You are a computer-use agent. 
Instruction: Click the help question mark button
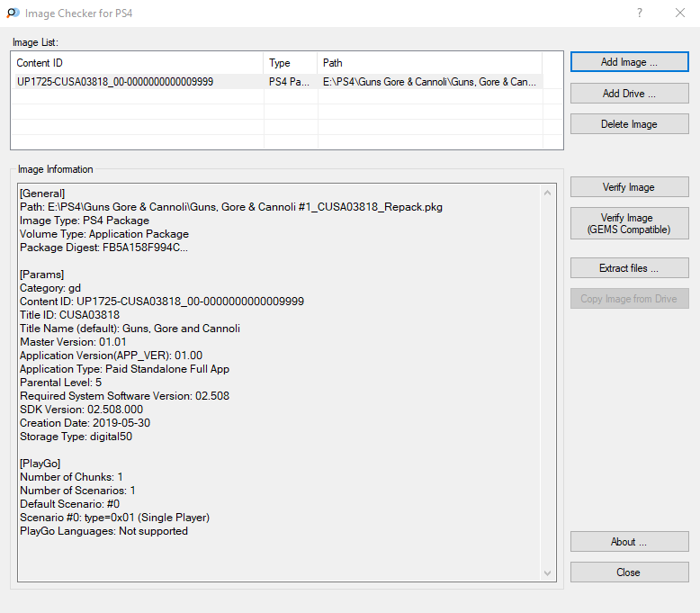(640, 13)
